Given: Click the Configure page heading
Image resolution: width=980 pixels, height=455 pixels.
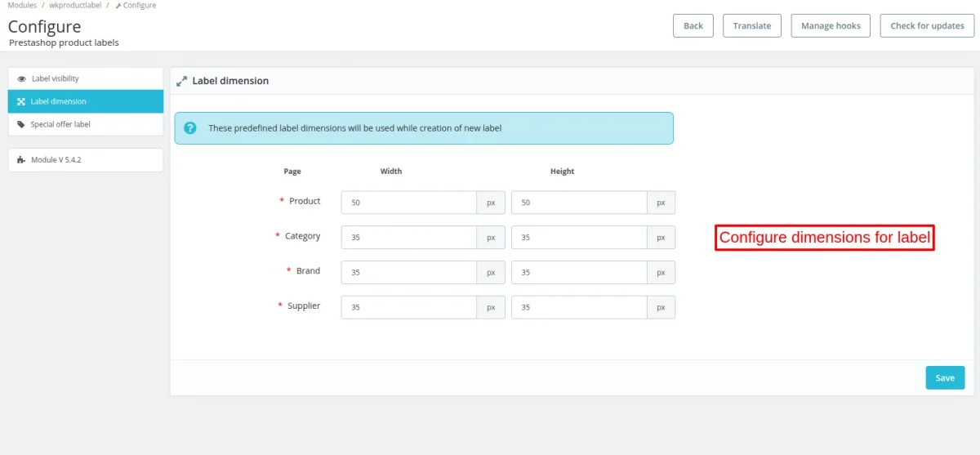Looking at the screenshot, I should (44, 26).
